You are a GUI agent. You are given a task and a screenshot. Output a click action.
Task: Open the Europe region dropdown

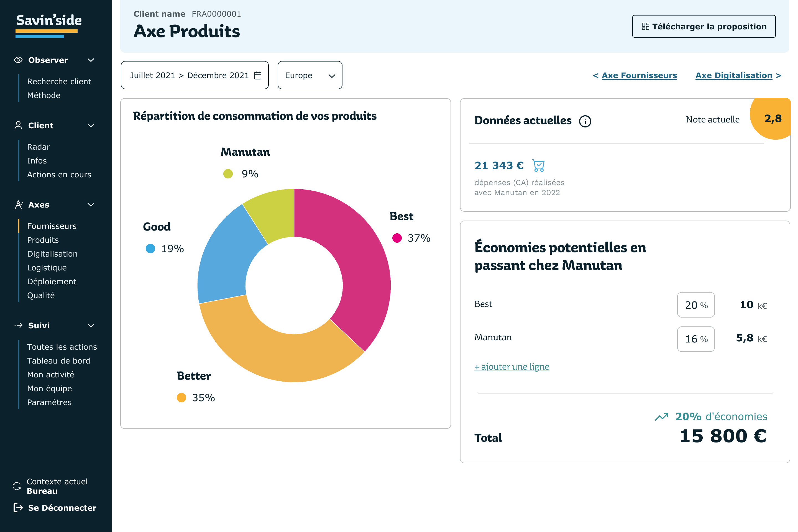pyautogui.click(x=310, y=75)
